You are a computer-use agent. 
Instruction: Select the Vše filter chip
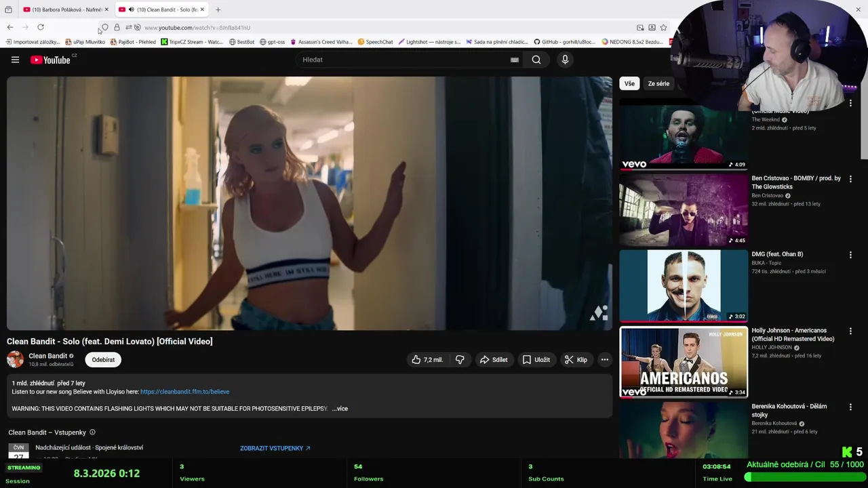pos(629,83)
